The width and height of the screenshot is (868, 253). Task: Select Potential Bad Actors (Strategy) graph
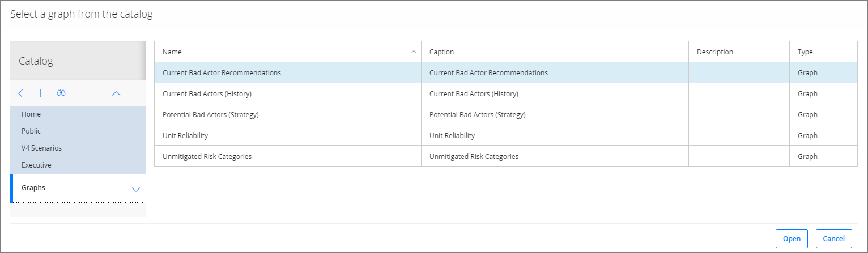pos(505,114)
